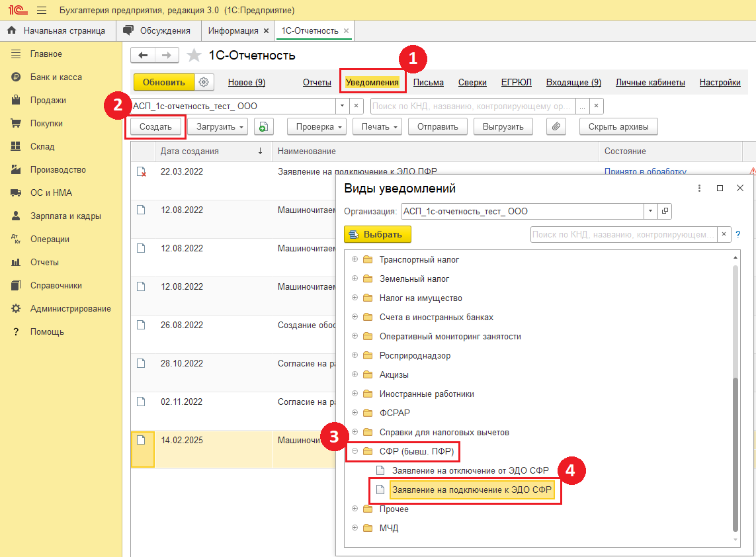
Task: Collapse СФР (бывш. ПФР) folder
Action: pos(355,451)
